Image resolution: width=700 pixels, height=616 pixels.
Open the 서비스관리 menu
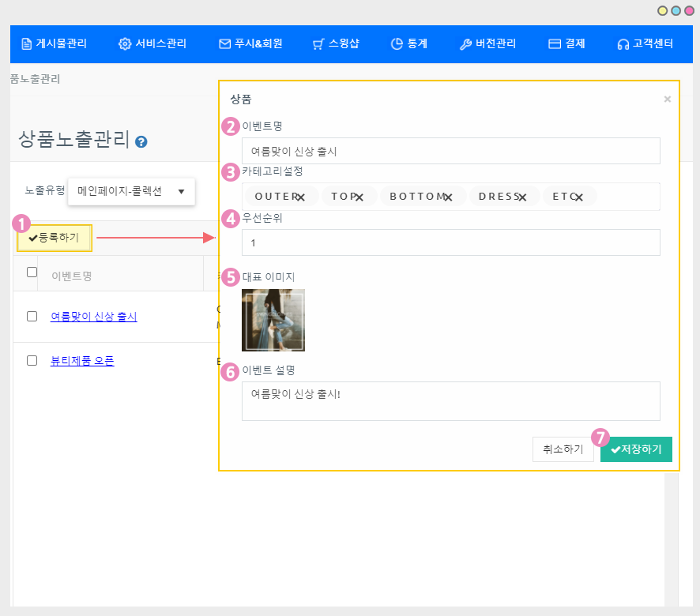[x=152, y=44]
